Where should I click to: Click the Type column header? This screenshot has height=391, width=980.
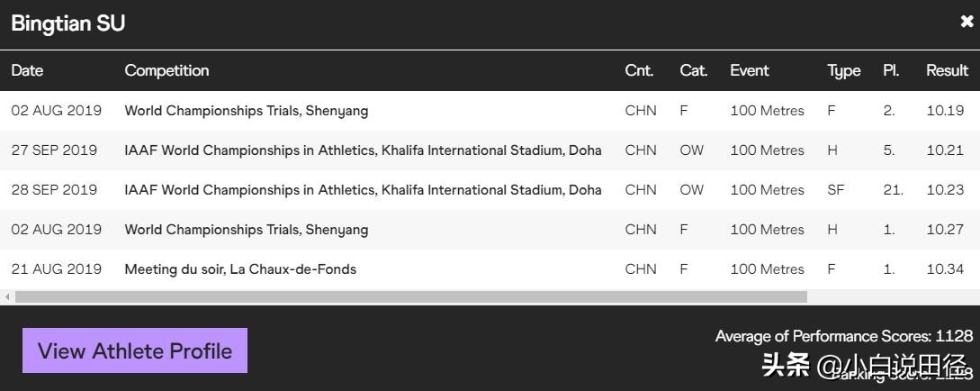[843, 70]
